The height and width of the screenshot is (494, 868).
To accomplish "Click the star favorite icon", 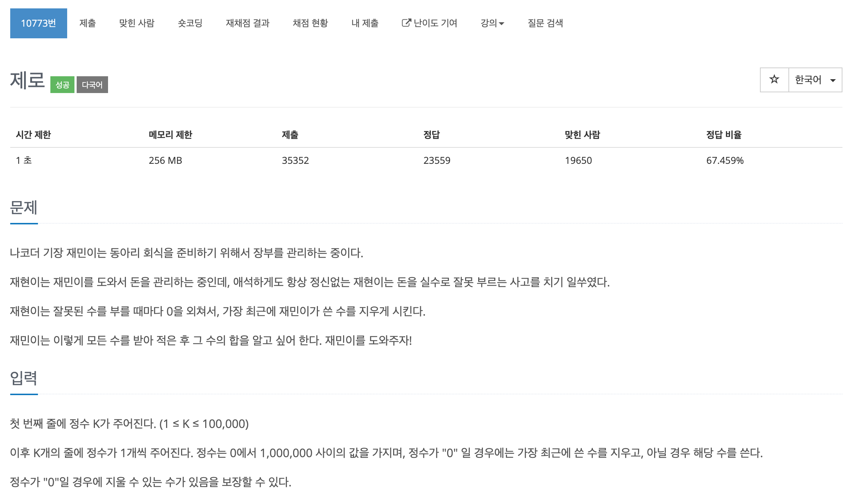I will click(774, 80).
